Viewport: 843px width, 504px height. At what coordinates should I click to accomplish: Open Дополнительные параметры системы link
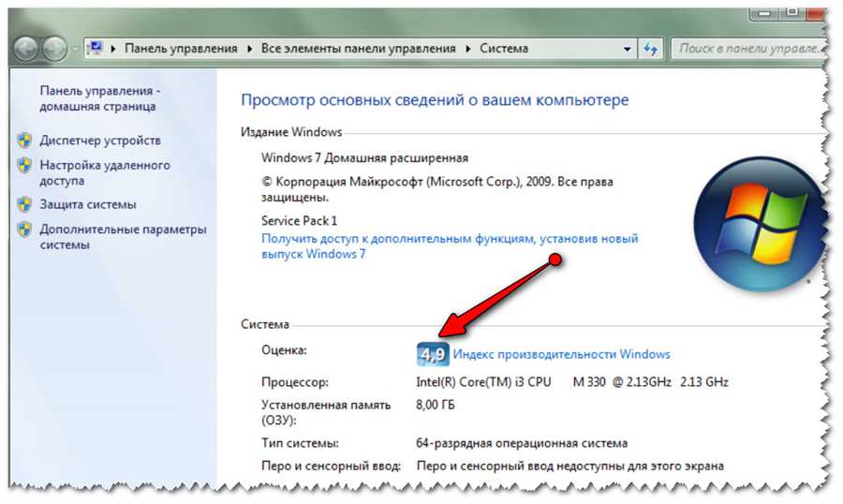[x=123, y=237]
